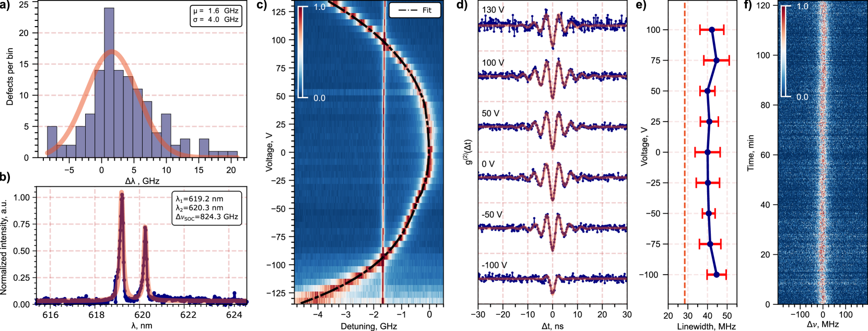868x331 pixels.
Task: Click the linewidth data point at -100 V
Action: [717, 275]
